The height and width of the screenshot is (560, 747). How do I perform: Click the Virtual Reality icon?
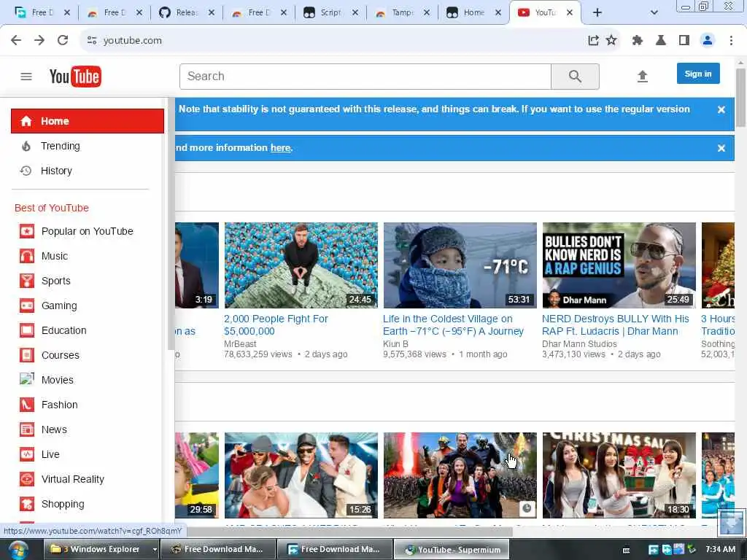27,479
